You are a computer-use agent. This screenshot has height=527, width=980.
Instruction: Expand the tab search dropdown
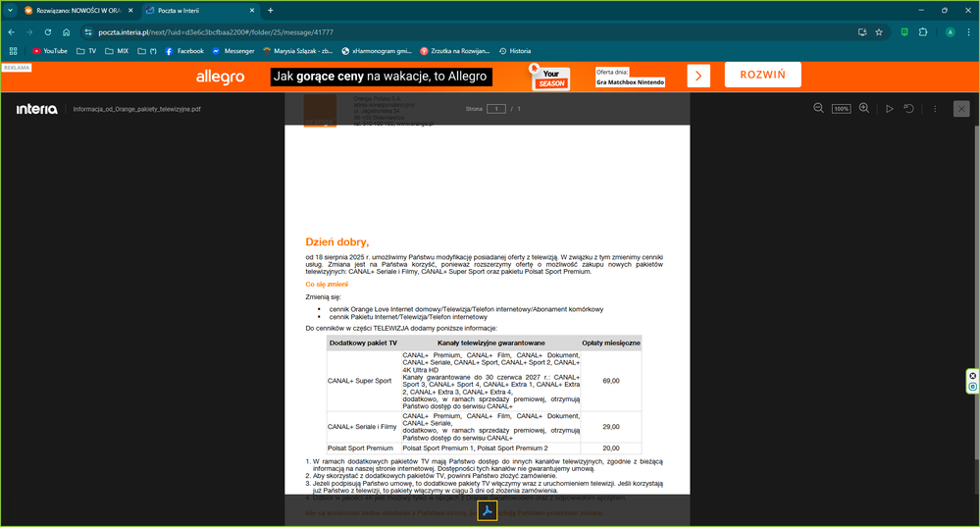tap(10, 11)
